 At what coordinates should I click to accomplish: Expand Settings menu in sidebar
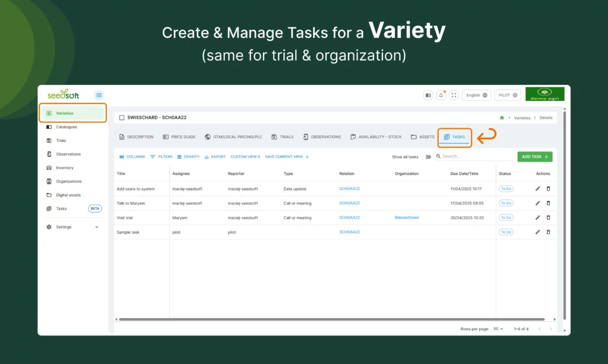(x=72, y=227)
